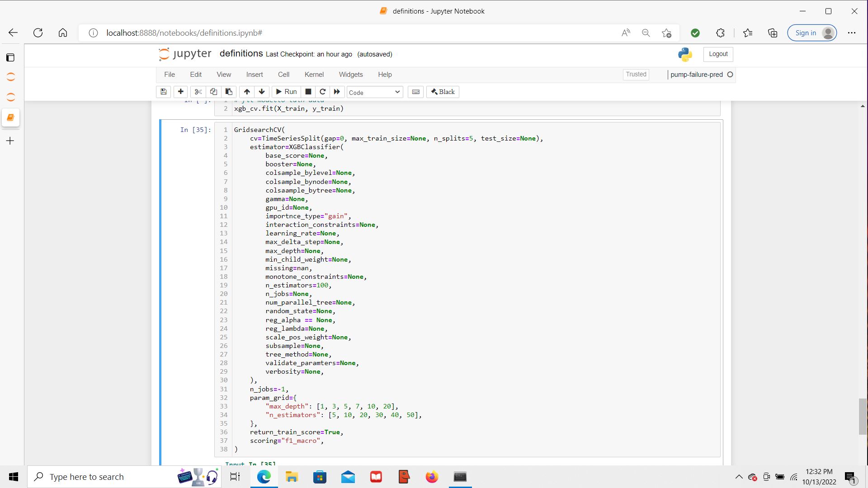This screenshot has height=488, width=868.
Task: Copy selected cells icon
Action: (x=213, y=92)
